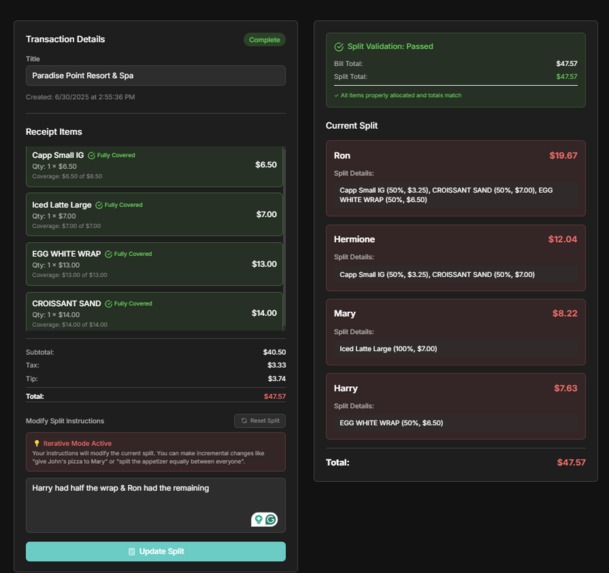Viewport: 609px width, 573px height.
Task: Select the Capp Small IG receipt item
Action: [x=154, y=166]
